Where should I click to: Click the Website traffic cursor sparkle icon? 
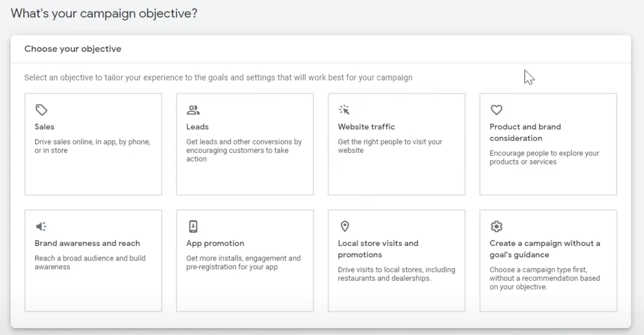344,110
